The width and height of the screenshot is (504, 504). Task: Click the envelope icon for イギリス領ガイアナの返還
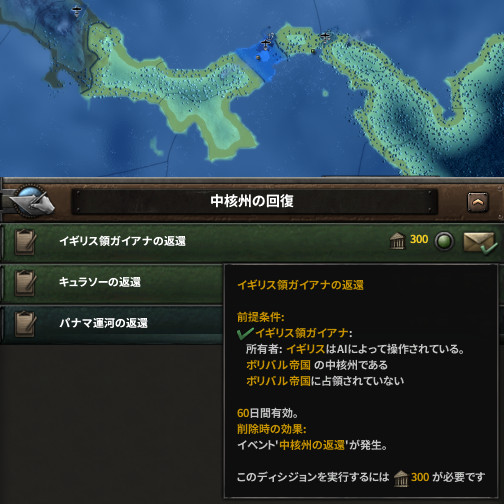pyautogui.click(x=480, y=242)
